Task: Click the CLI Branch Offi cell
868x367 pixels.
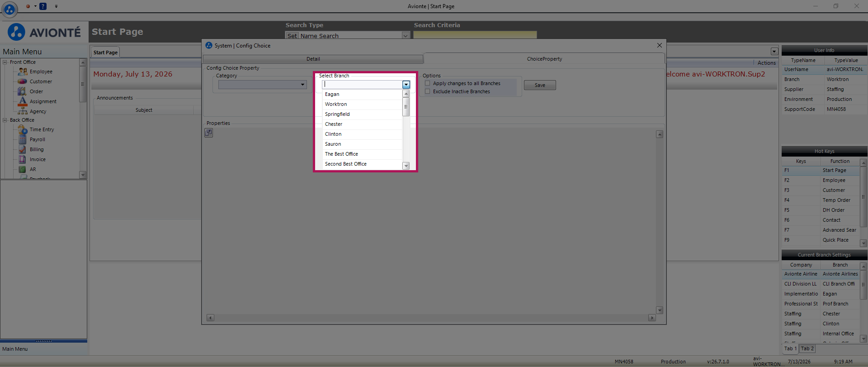Action: coord(839,284)
